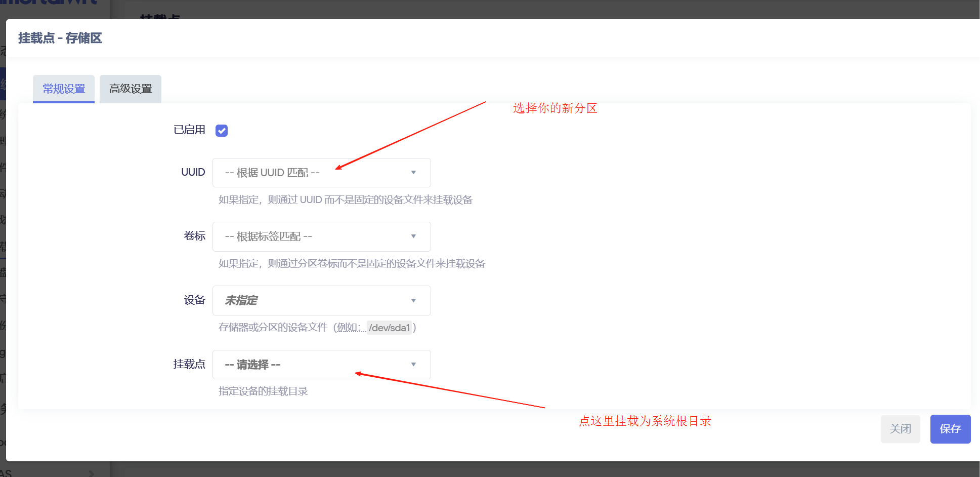Click the 挂载点 field label
980x477 pixels.
click(189, 364)
